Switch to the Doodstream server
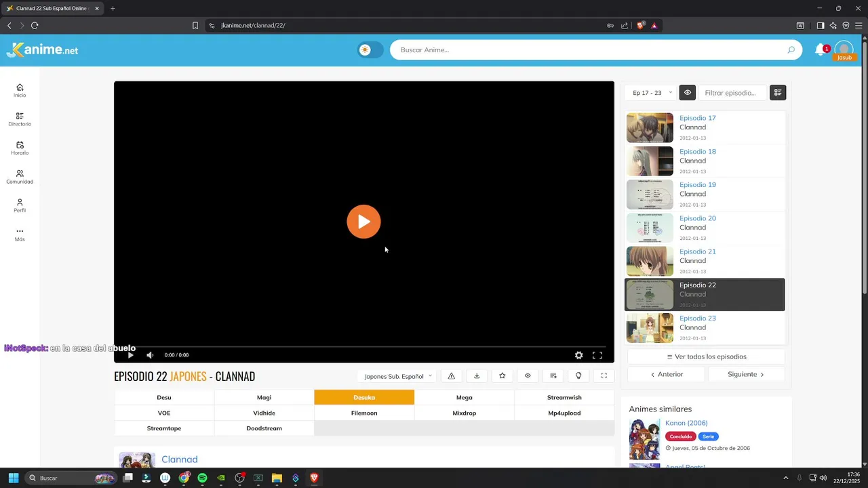This screenshot has width=868, height=488. click(x=264, y=428)
